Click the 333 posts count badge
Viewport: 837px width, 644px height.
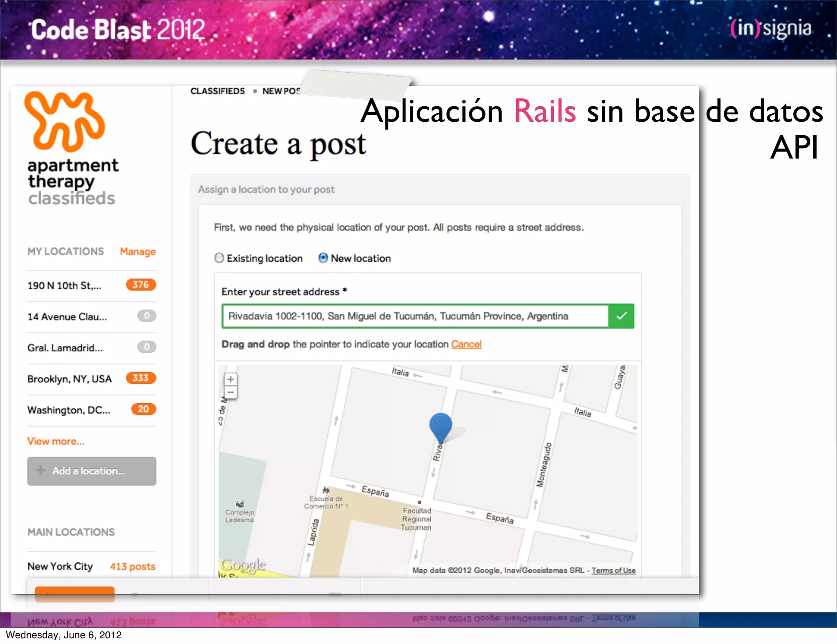[x=141, y=378]
